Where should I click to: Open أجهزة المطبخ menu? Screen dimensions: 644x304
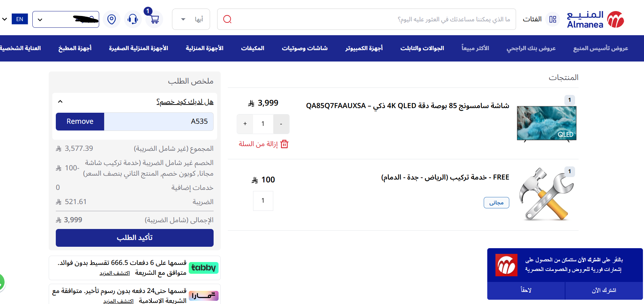click(x=75, y=48)
